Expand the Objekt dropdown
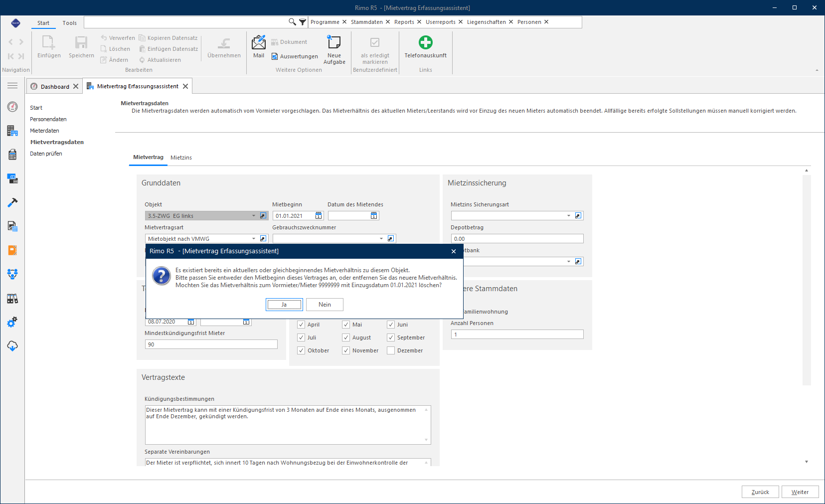The image size is (825, 504). [x=254, y=216]
